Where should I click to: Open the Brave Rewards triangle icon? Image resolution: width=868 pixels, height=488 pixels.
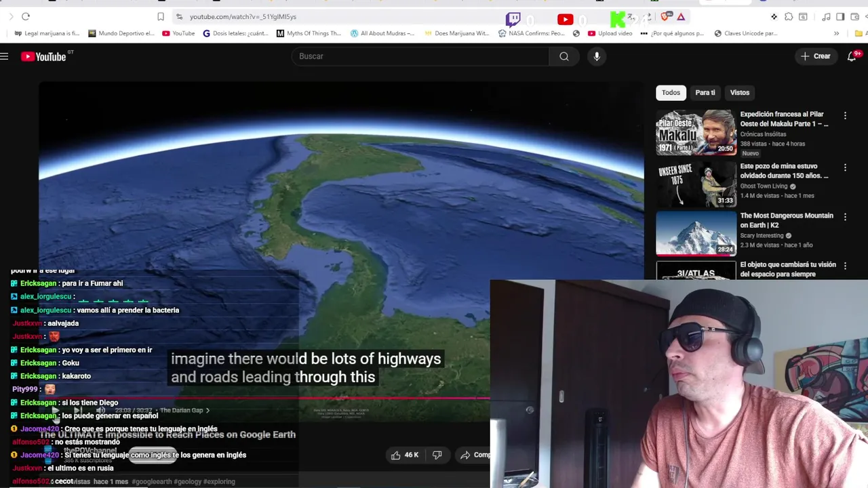pos(681,16)
